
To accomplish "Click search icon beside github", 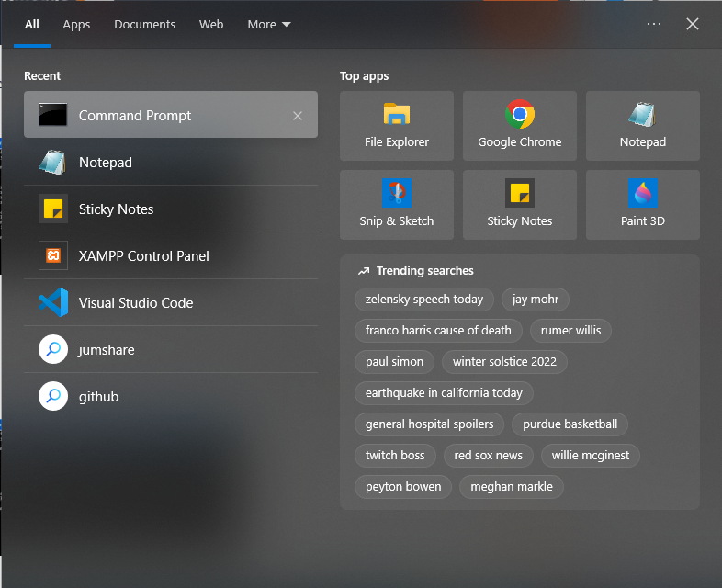I will tap(53, 396).
